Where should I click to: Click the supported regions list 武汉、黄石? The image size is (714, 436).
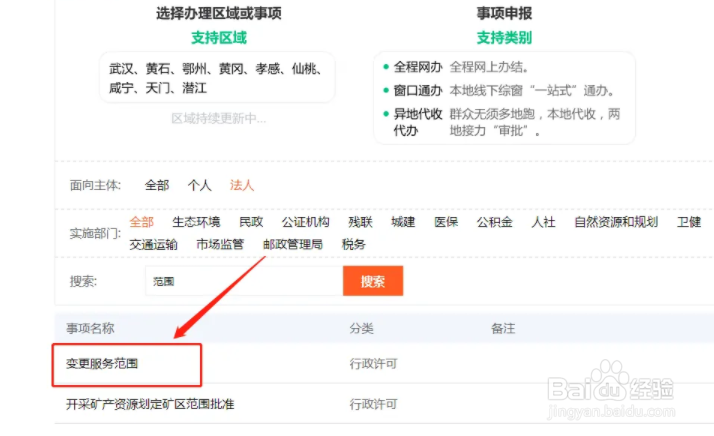pos(217,78)
